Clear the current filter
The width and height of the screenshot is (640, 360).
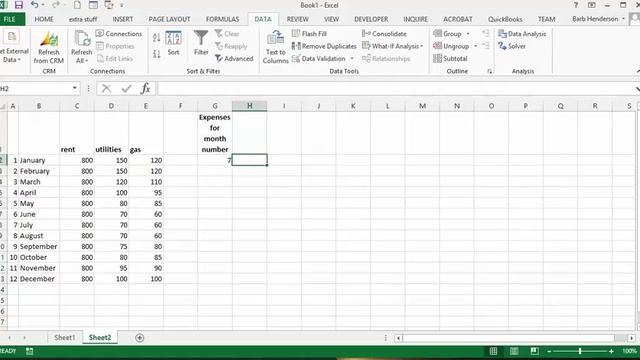point(227,33)
